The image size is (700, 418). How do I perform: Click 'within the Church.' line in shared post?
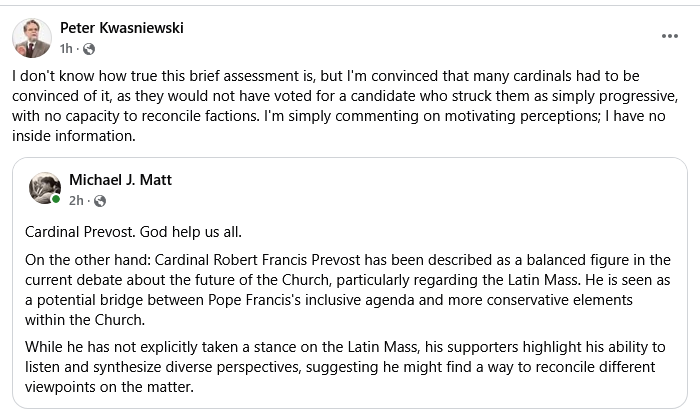85,320
